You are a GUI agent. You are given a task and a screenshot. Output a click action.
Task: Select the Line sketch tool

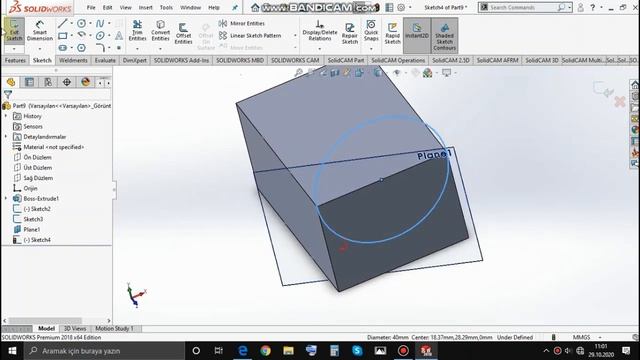click(62, 23)
